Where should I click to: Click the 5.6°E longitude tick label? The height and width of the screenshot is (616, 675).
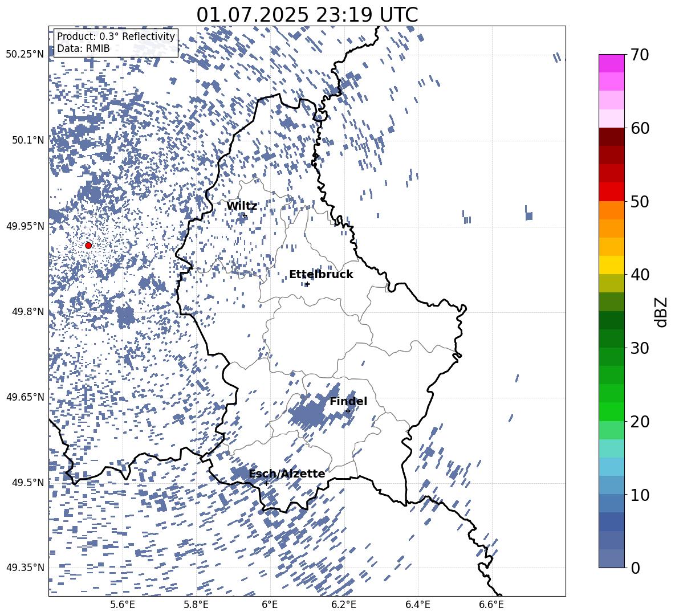(122, 605)
